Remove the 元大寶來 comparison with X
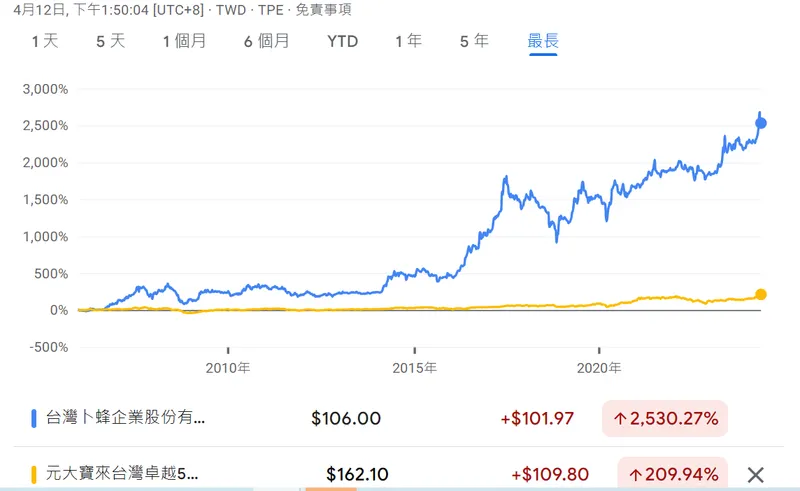The image size is (800, 491). [x=756, y=474]
